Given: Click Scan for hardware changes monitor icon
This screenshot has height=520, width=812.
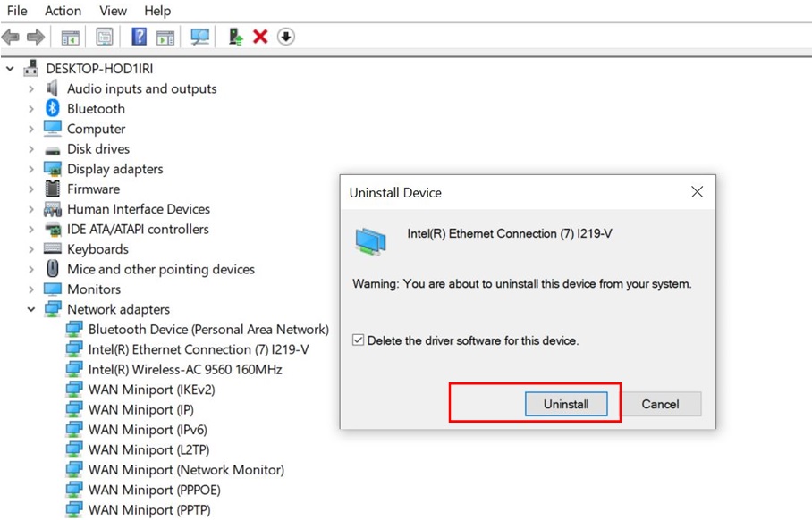Looking at the screenshot, I should 200,37.
